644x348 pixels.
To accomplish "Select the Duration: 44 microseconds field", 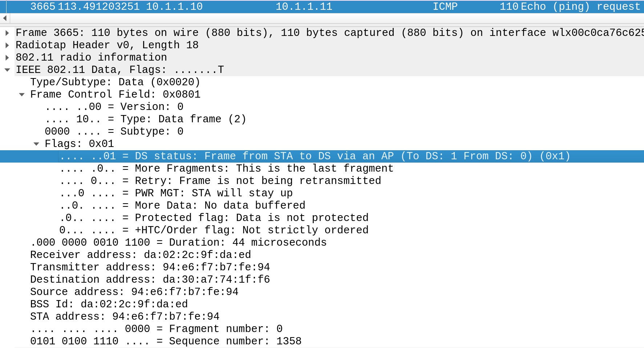I will pos(179,242).
